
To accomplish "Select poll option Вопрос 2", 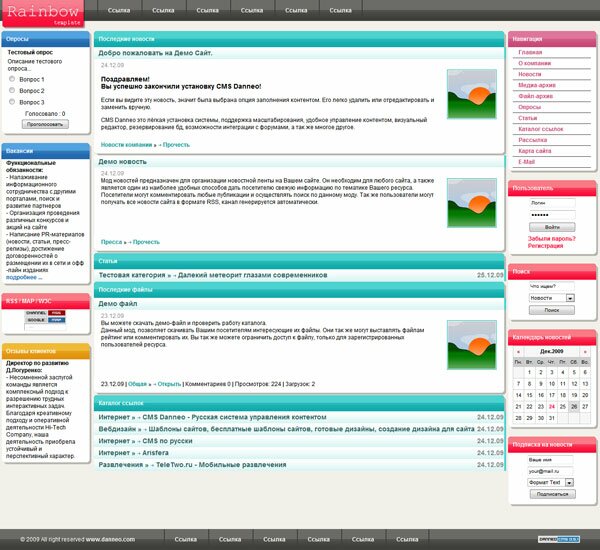I will tap(12, 90).
